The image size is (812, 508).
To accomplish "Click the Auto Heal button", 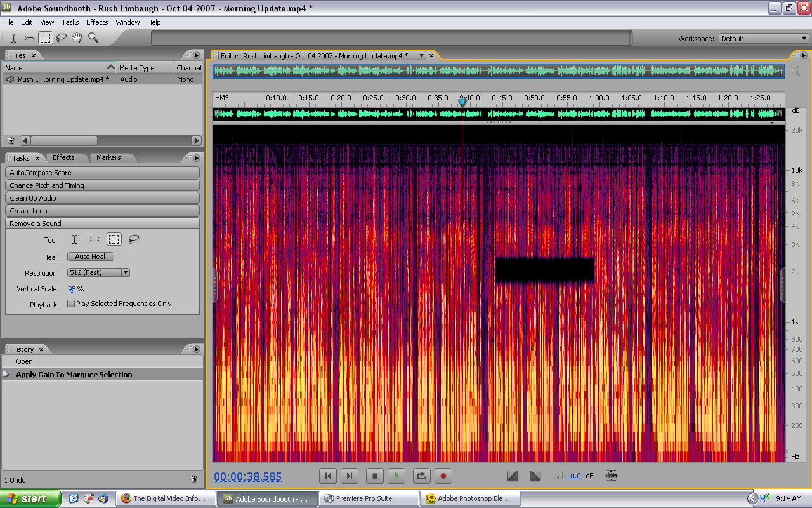I will (91, 257).
